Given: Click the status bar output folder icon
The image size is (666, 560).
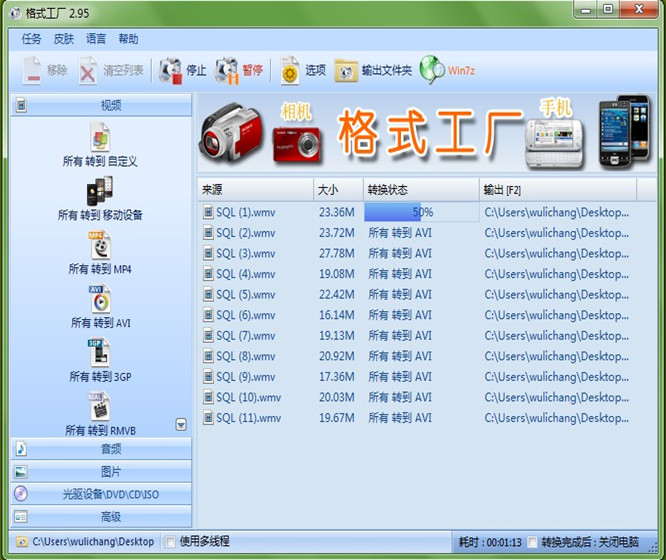Looking at the screenshot, I should pos(21,542).
